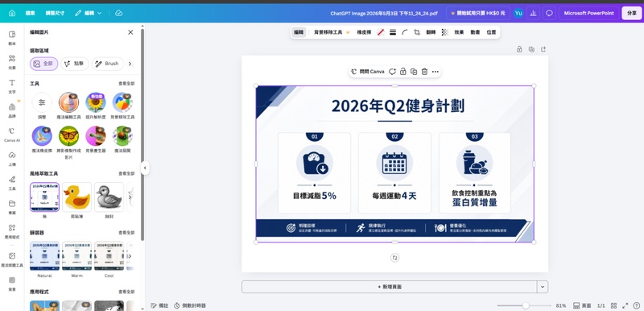Open the help question mark icon
644x311 pixels.
(x=636, y=305)
